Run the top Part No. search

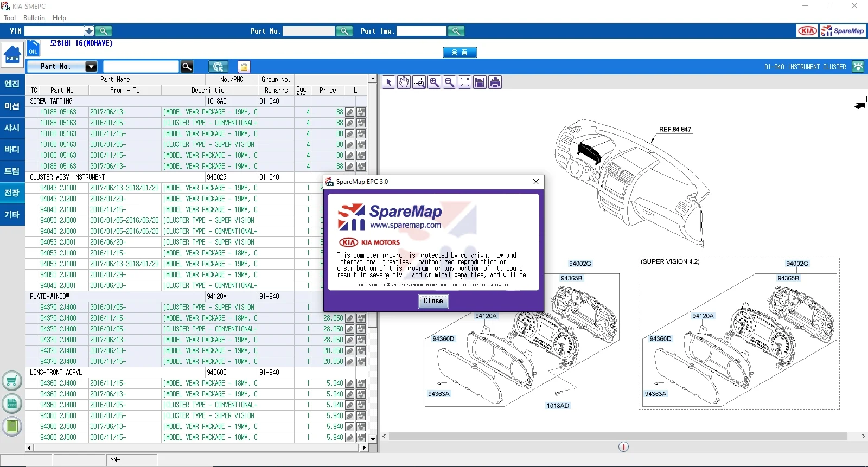(344, 31)
